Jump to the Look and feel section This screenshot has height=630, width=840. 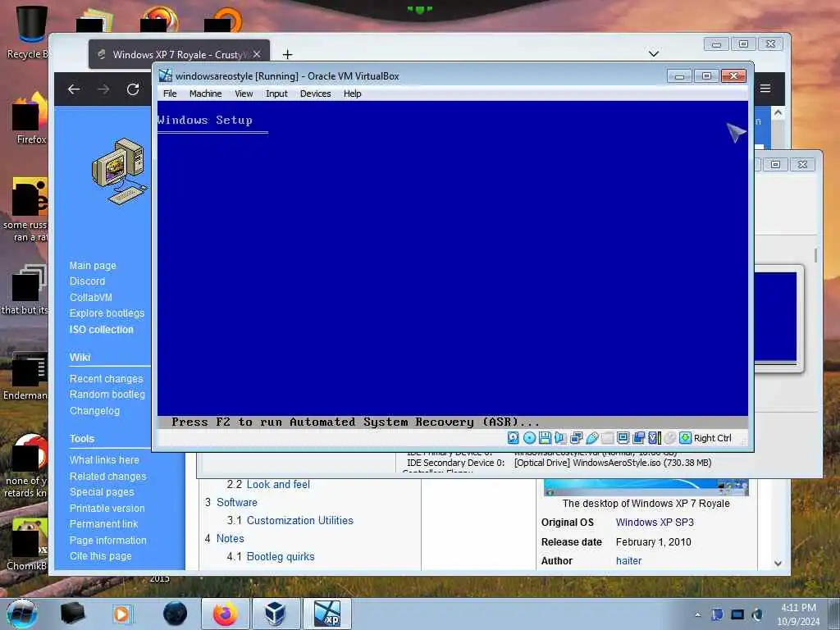point(278,484)
